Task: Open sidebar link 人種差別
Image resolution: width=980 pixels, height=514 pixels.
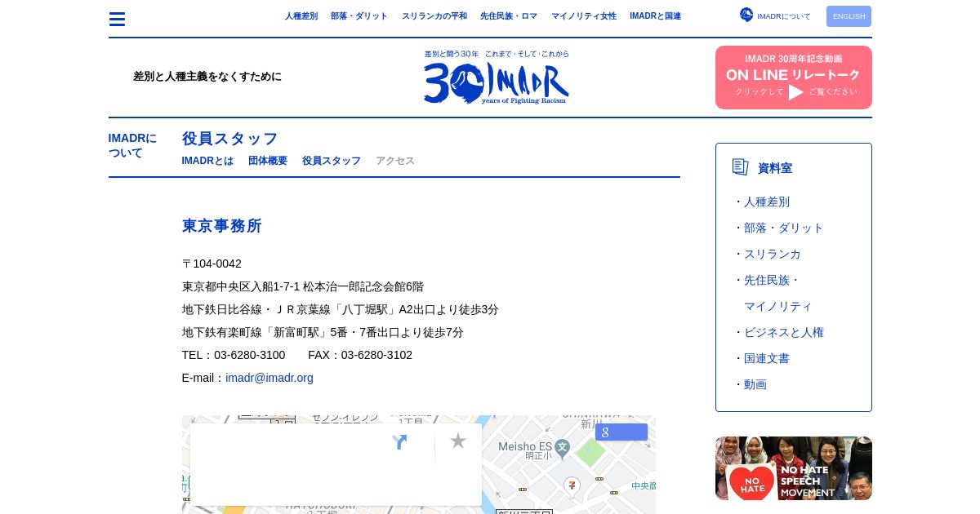Action: (x=767, y=202)
